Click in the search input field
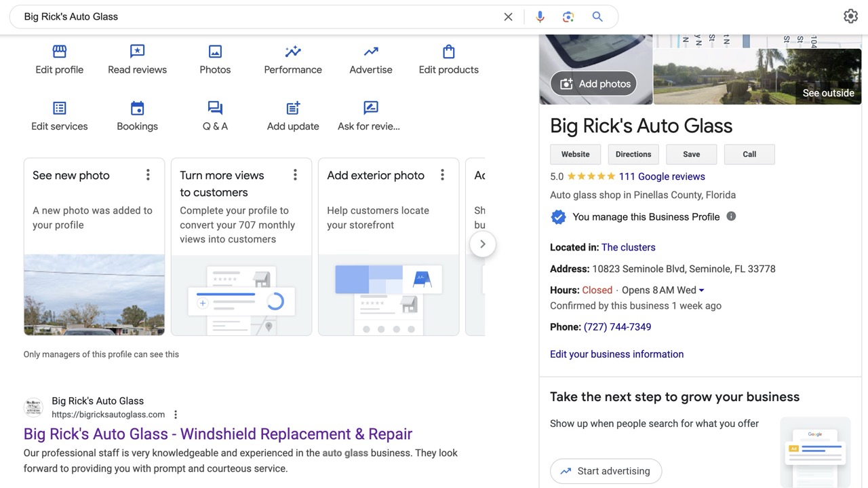The width and height of the screenshot is (868, 488). click(258, 17)
